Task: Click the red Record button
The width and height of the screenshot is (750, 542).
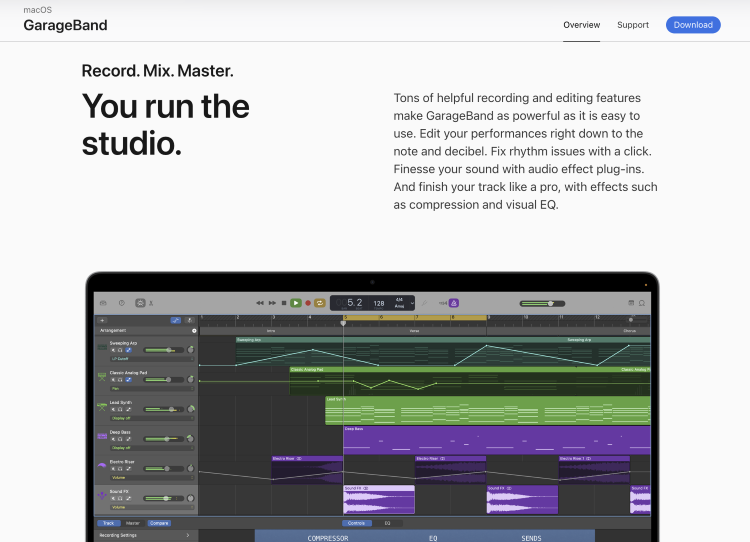Action: click(x=308, y=303)
